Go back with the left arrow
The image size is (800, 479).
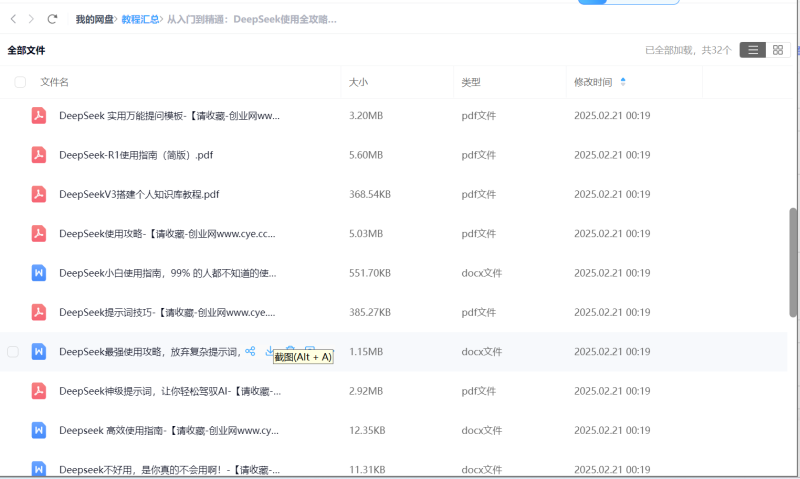13,19
